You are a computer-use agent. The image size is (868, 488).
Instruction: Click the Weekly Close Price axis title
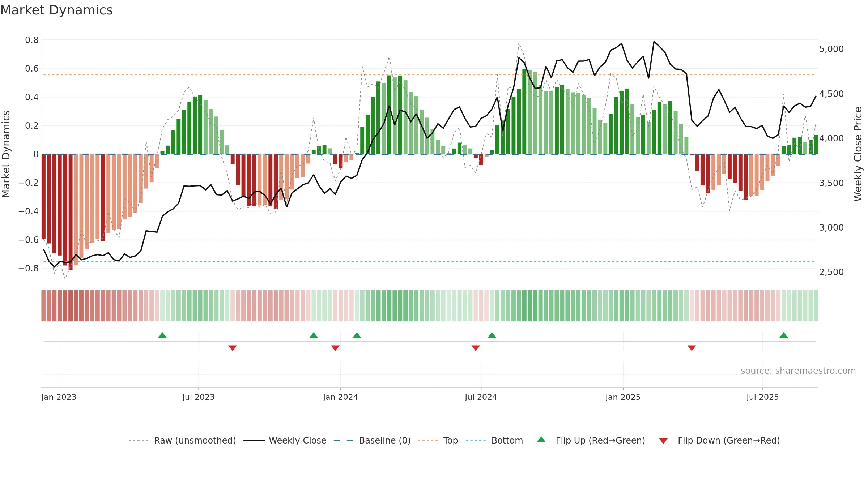[x=858, y=154]
